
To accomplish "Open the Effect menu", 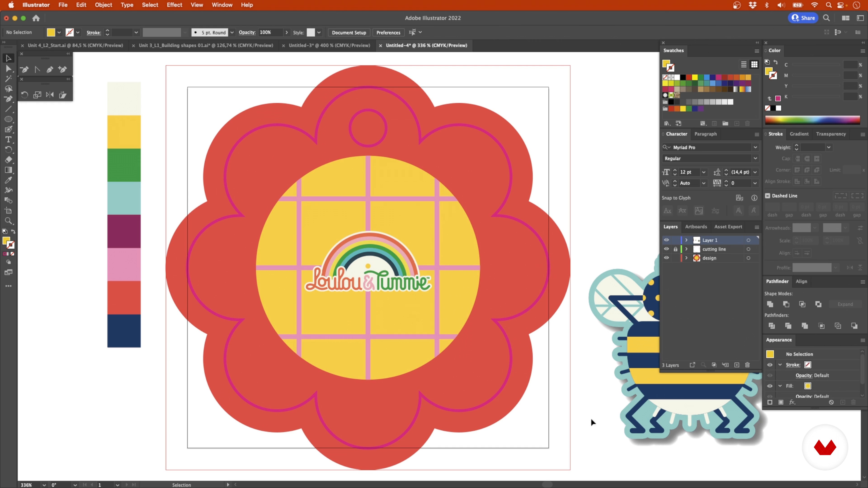I will pyautogui.click(x=174, y=5).
